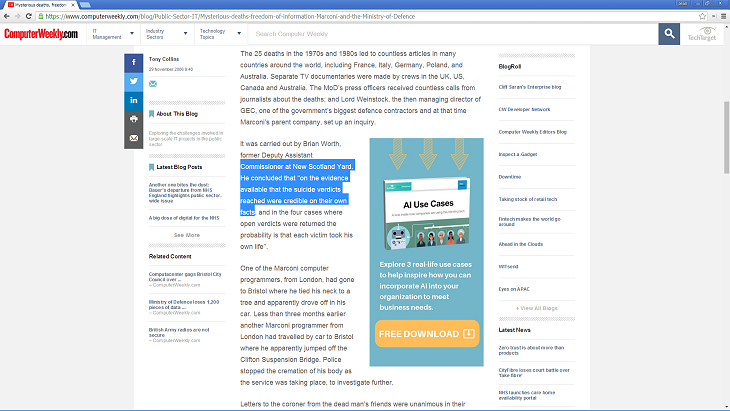Open Cliff Saran's Enterprise blog link
This screenshot has width=730, height=411.
[x=530, y=87]
